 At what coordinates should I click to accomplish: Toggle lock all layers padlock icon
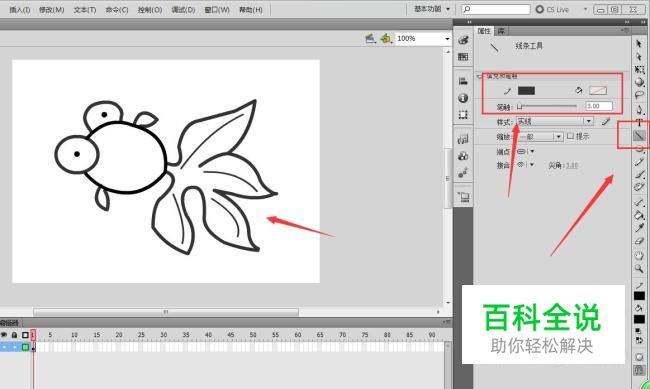14,335
